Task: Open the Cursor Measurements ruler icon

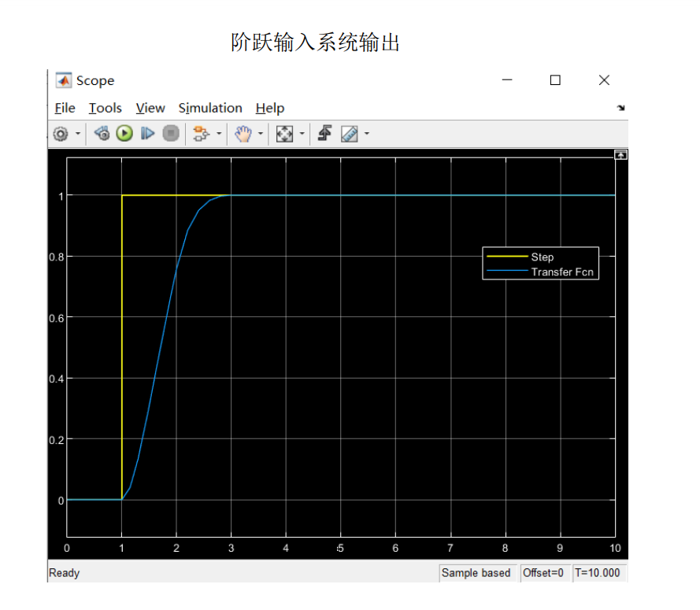Action: tap(349, 134)
